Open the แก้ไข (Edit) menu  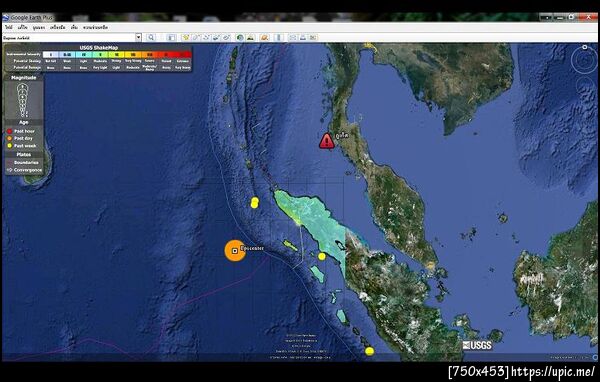tap(23, 28)
